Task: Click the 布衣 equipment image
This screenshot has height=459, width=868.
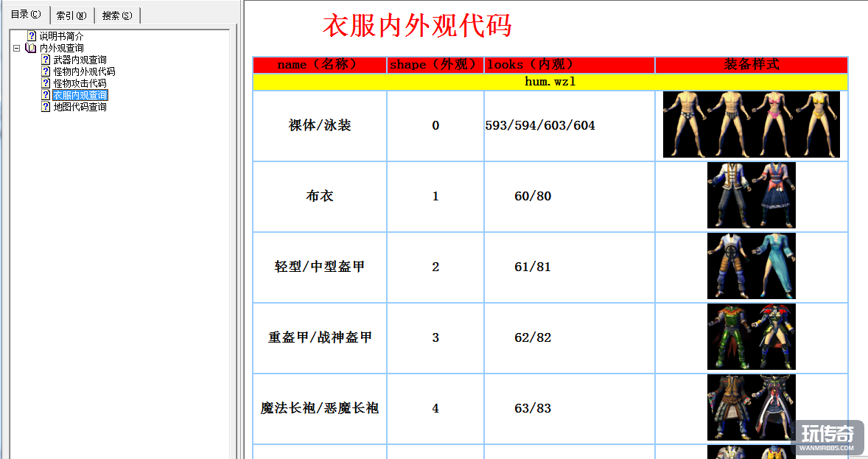Action: click(x=751, y=195)
